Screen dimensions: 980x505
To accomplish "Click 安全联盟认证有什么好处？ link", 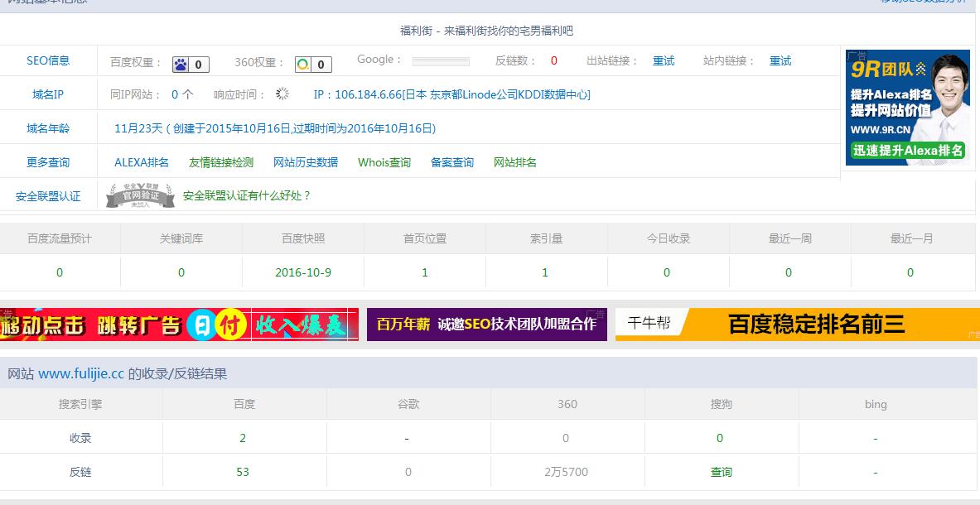I will tap(247, 195).
